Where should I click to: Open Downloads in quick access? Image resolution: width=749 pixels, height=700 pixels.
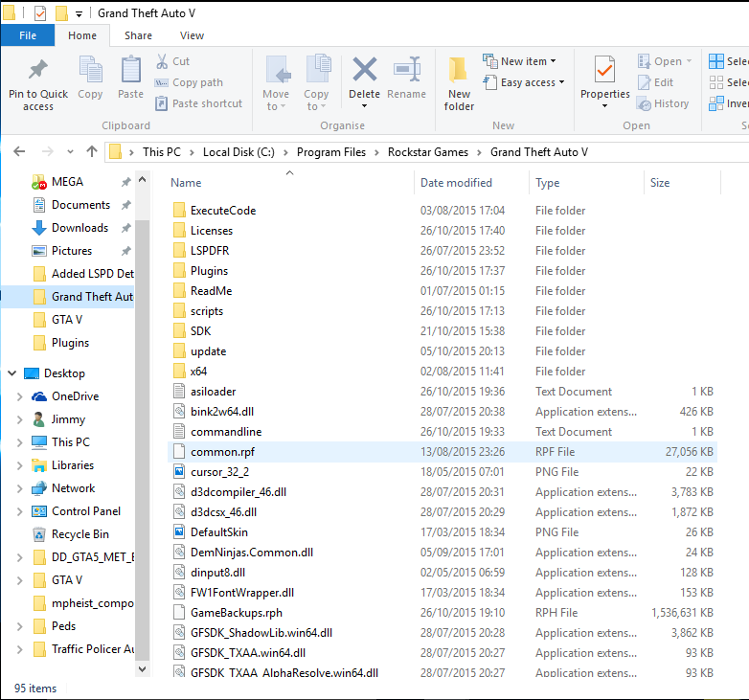(79, 228)
